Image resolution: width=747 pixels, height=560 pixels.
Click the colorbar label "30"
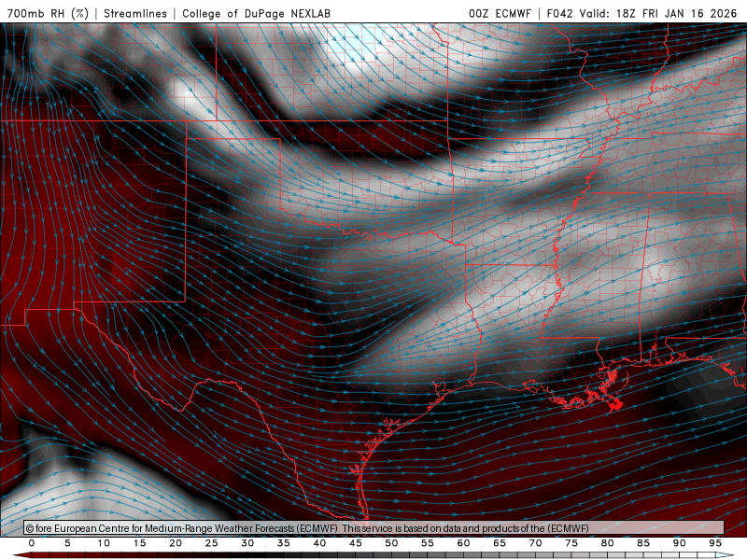(x=247, y=543)
